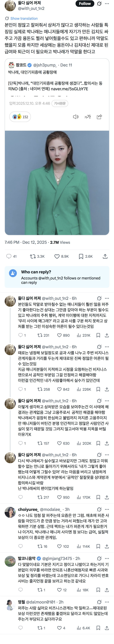Open 장코드 quoted post author name
The image size is (114, 644).
[x=21, y=65]
